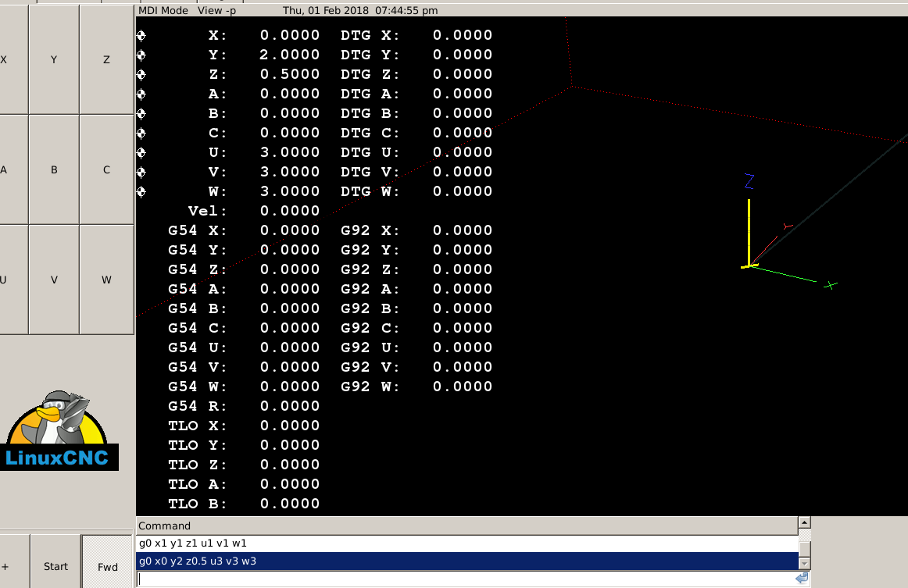Click the green X axis cross marker
This screenshot has width=908, height=588.
click(x=830, y=285)
